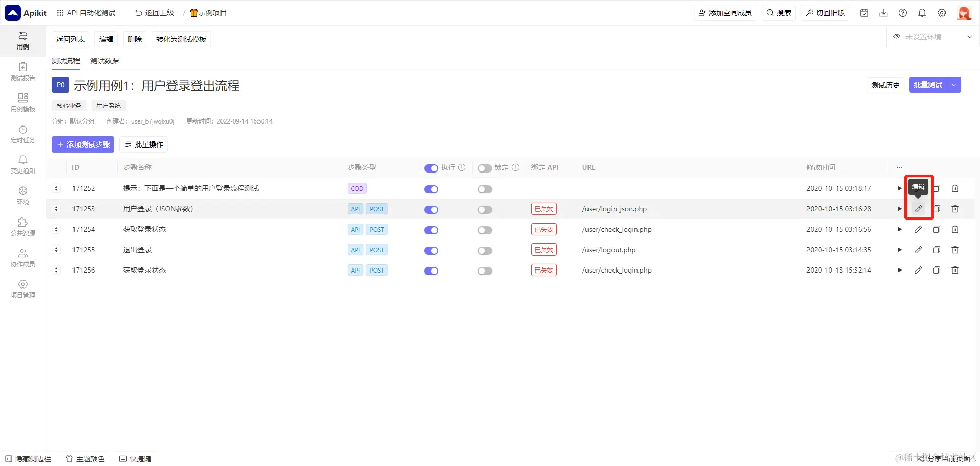Edit step 171253 用户登录 with the pencil icon
This screenshot has width=980, height=466.
pyautogui.click(x=918, y=209)
